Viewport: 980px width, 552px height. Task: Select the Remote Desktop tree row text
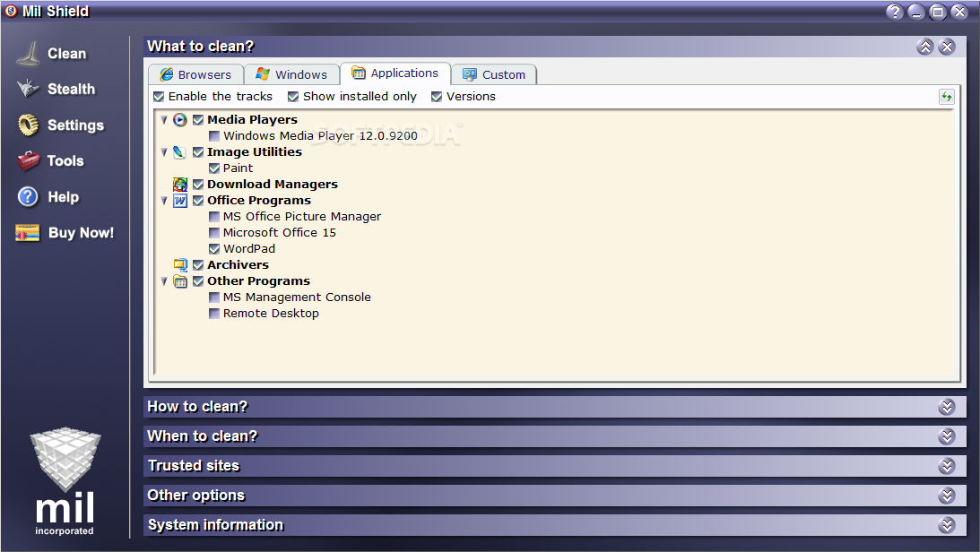(271, 314)
